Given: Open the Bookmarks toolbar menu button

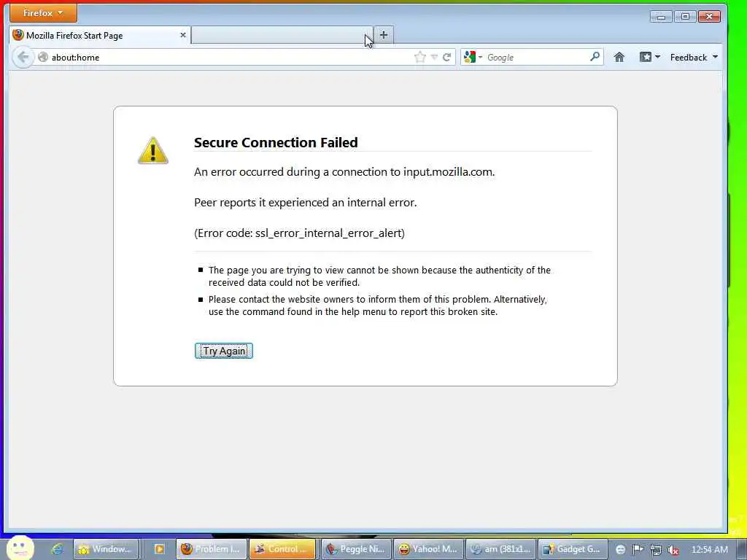Looking at the screenshot, I should point(649,57).
